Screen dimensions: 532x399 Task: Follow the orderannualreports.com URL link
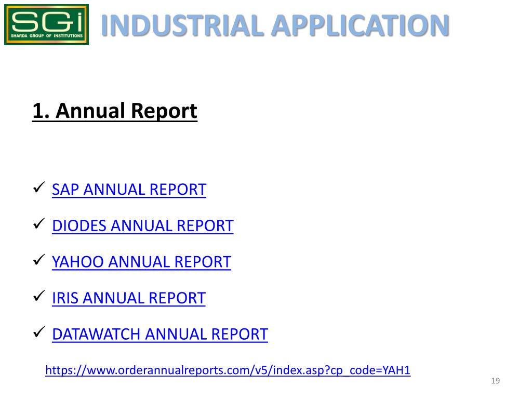click(228, 370)
